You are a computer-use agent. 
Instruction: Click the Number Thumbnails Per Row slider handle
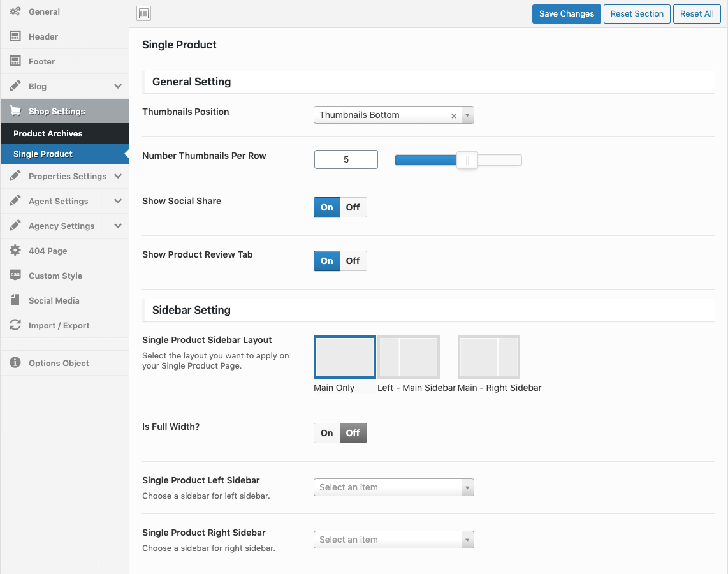coord(467,160)
